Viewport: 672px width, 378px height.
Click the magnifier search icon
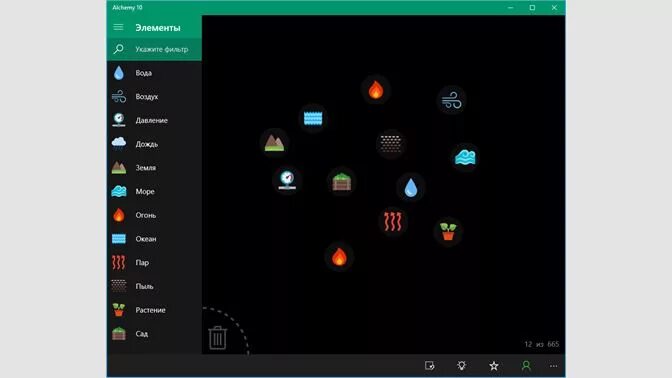pos(118,49)
